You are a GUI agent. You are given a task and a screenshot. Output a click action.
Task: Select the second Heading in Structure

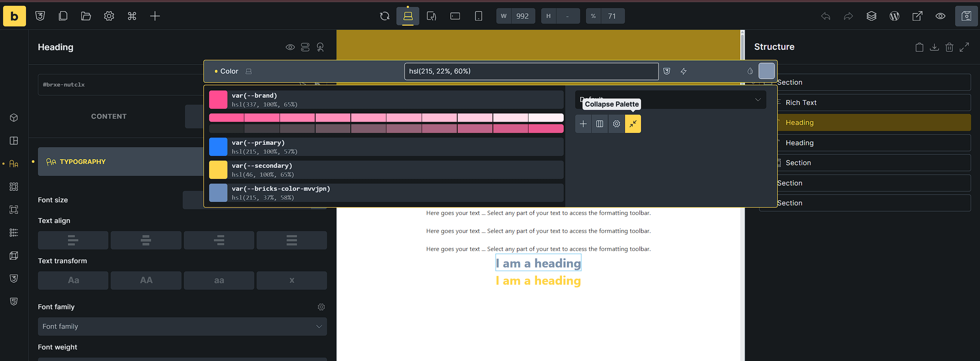point(799,143)
